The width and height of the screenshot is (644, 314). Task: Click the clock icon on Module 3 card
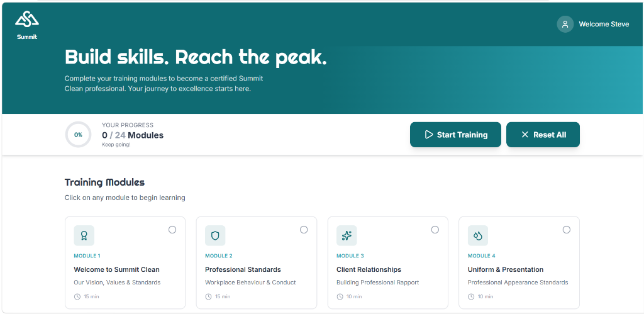[340, 296]
